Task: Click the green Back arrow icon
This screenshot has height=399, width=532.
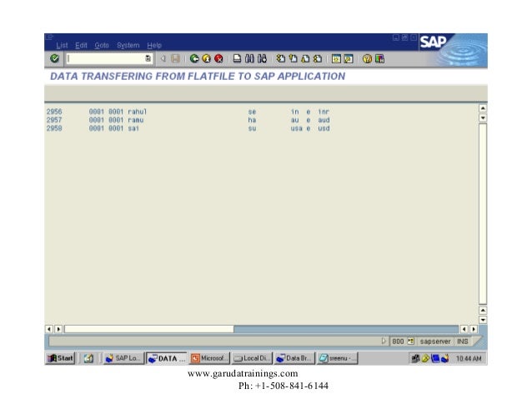Action: click(194, 58)
